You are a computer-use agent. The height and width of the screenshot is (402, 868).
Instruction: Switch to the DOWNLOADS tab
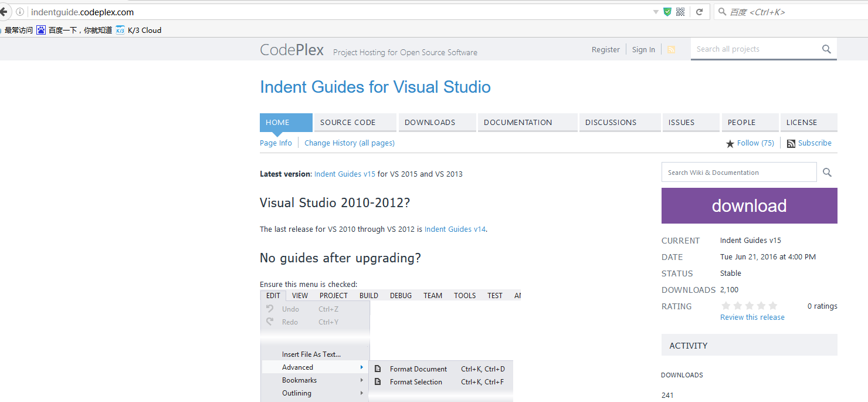[x=437, y=122]
